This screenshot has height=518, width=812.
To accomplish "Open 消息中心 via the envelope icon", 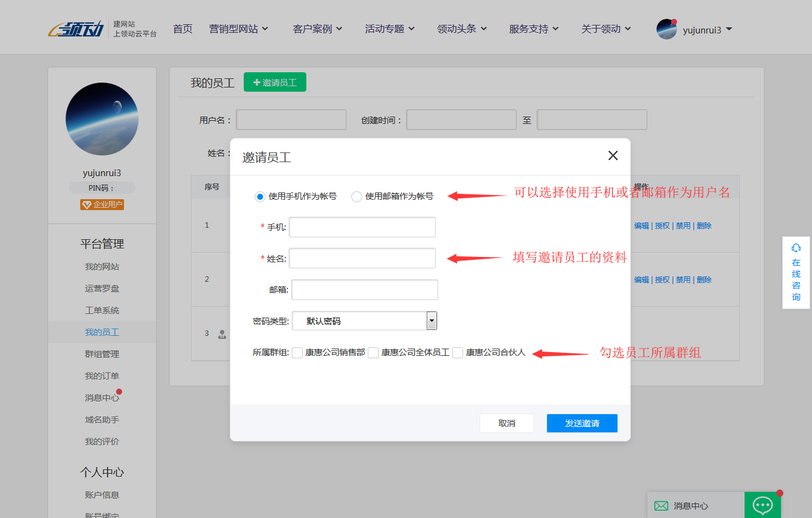I will click(661, 505).
